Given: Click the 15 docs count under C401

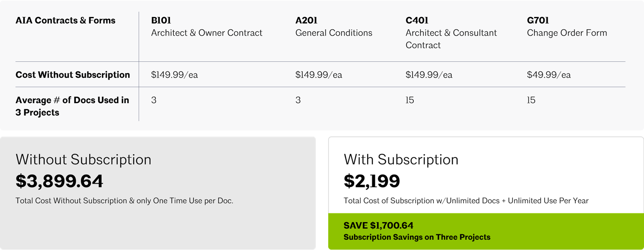Looking at the screenshot, I should (x=410, y=100).
